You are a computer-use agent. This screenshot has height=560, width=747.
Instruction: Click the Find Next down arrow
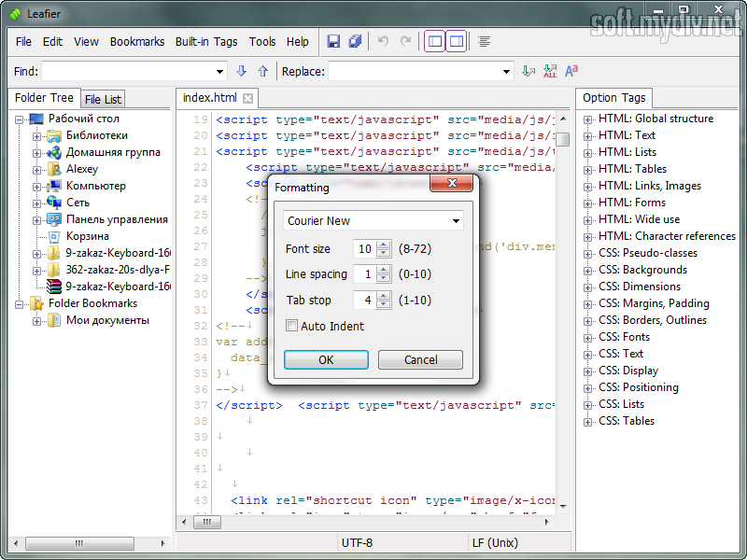242,71
